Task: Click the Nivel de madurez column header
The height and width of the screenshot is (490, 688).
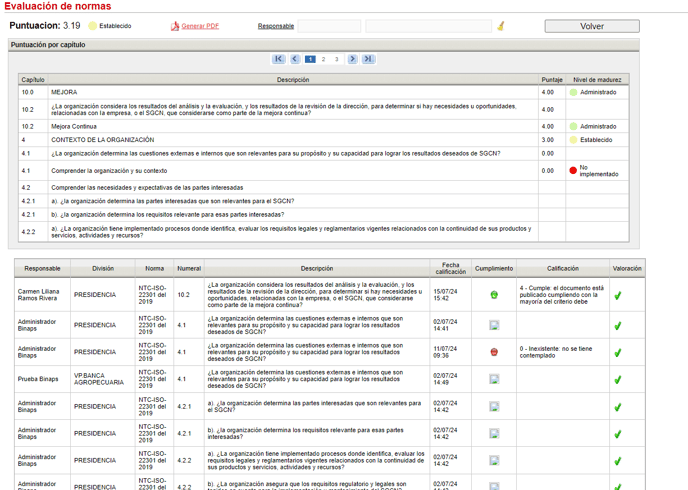Action: tap(597, 79)
